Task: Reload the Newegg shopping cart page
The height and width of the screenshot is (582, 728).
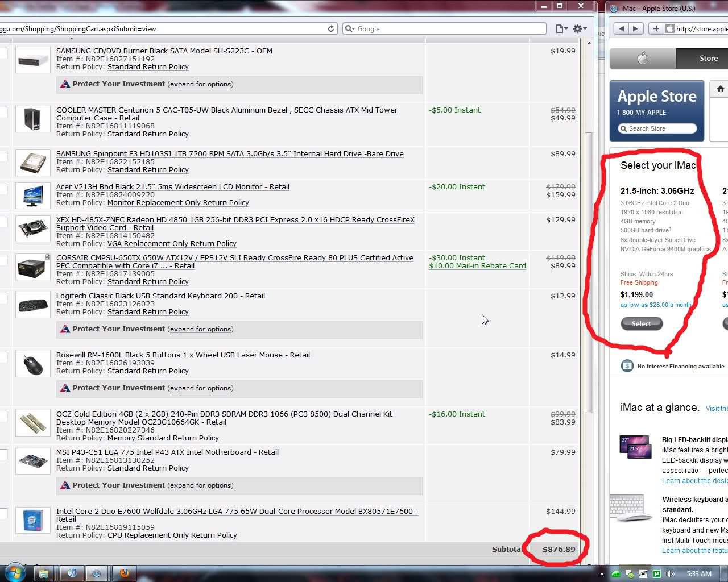Action: (x=331, y=28)
